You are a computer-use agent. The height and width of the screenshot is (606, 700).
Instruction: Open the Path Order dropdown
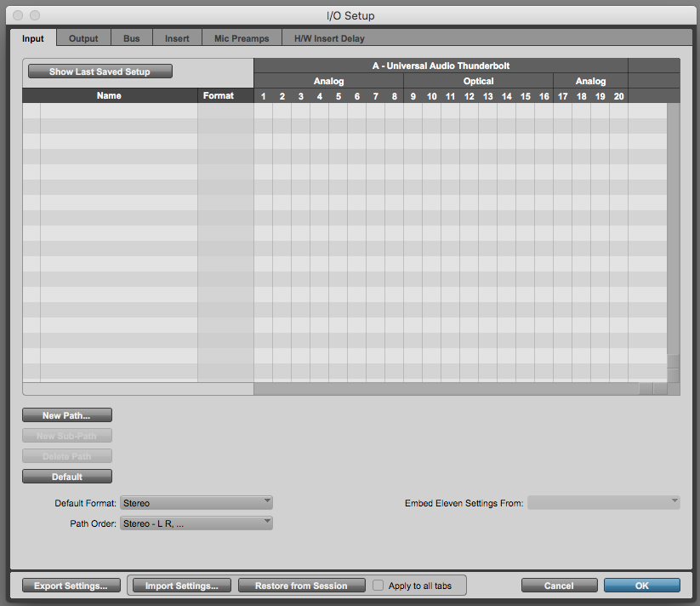[x=196, y=523]
